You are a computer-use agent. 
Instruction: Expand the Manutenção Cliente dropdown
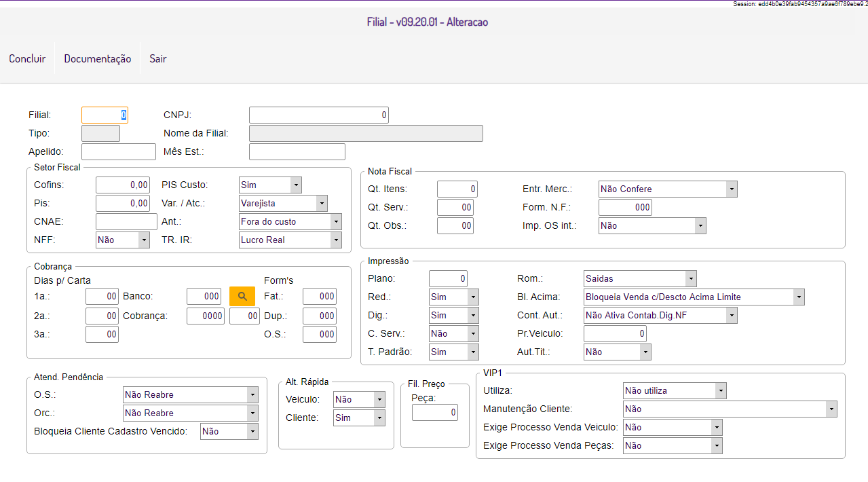[730, 409]
